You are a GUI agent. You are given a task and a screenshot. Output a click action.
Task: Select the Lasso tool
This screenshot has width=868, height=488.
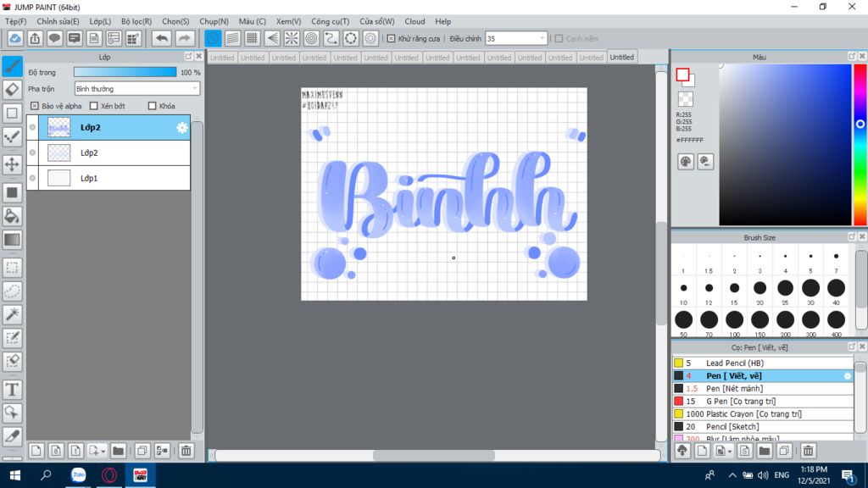(12, 291)
